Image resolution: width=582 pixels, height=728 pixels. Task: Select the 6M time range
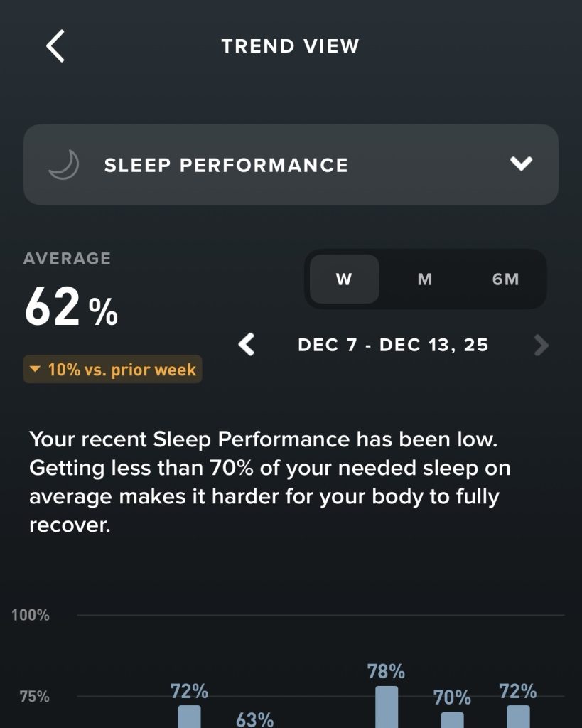(505, 279)
